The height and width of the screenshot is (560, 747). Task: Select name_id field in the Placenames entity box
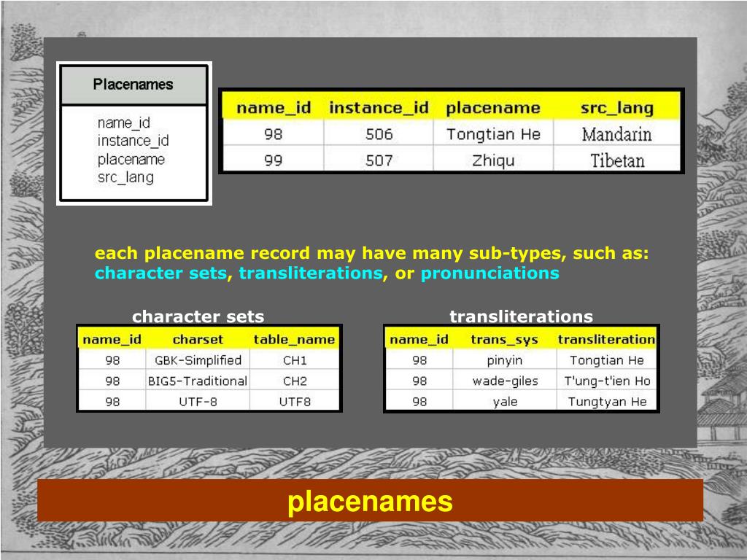click(x=123, y=122)
